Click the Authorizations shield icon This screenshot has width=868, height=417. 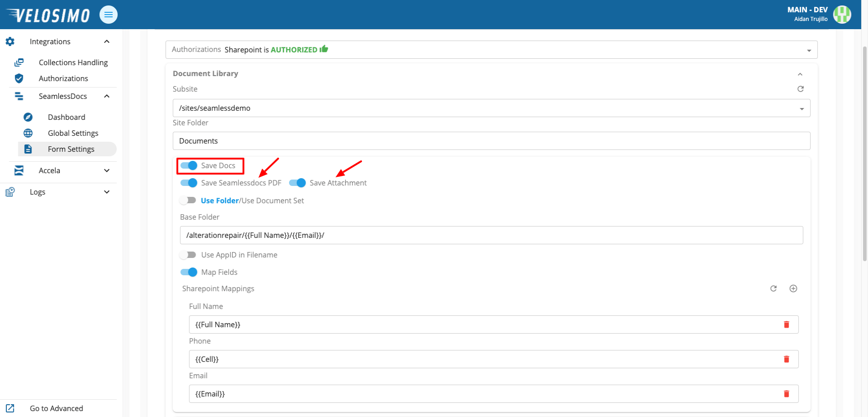(19, 78)
